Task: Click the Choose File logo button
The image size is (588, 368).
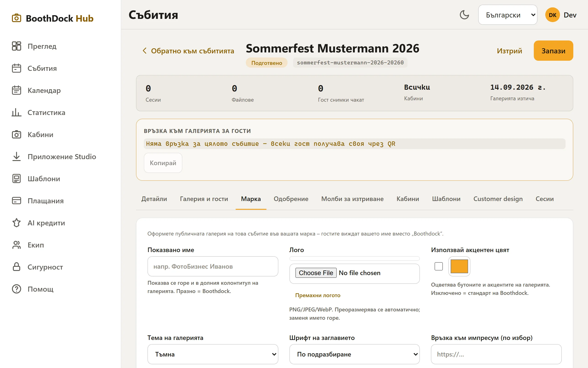Action: [x=316, y=273]
